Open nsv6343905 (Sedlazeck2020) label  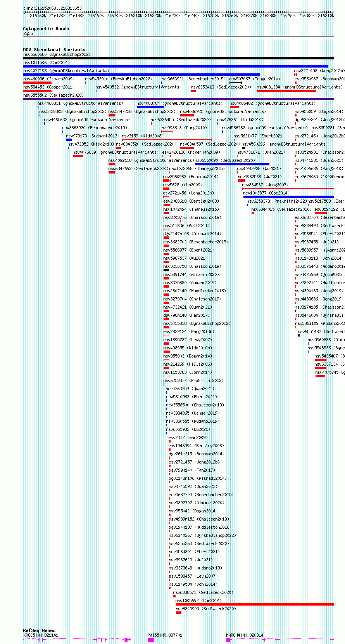205,609
